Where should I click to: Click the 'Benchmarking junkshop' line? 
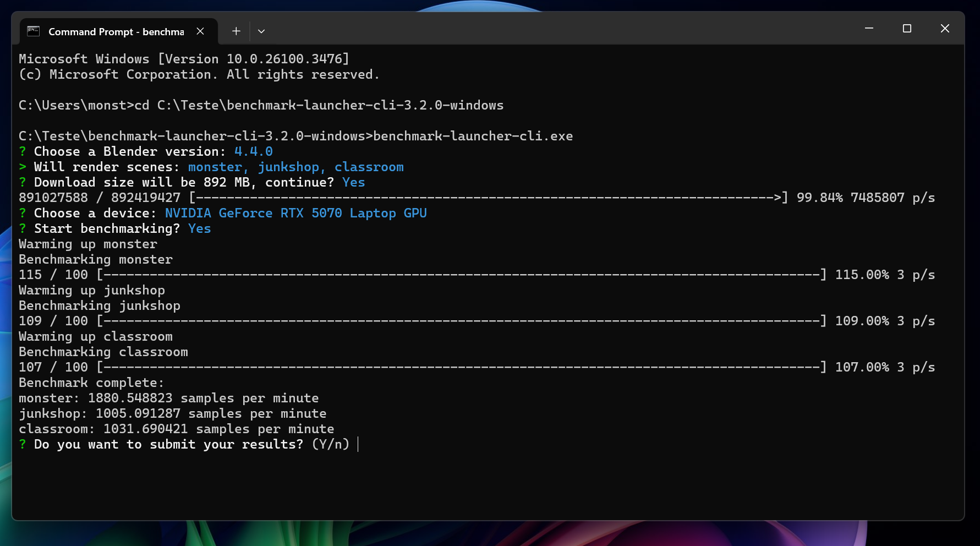pos(100,305)
